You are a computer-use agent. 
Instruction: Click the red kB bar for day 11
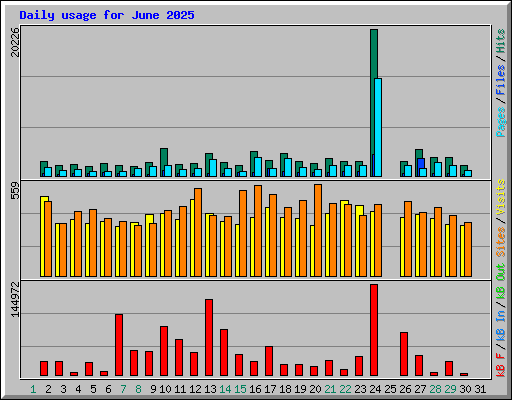pos(179,358)
